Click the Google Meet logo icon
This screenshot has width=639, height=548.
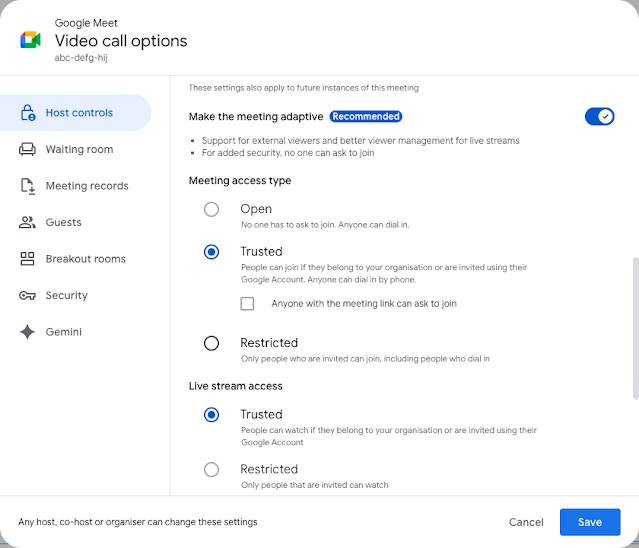30,41
